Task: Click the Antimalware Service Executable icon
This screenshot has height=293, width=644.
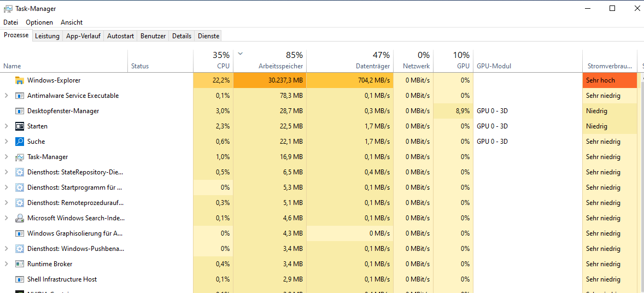Action: pyautogui.click(x=19, y=96)
